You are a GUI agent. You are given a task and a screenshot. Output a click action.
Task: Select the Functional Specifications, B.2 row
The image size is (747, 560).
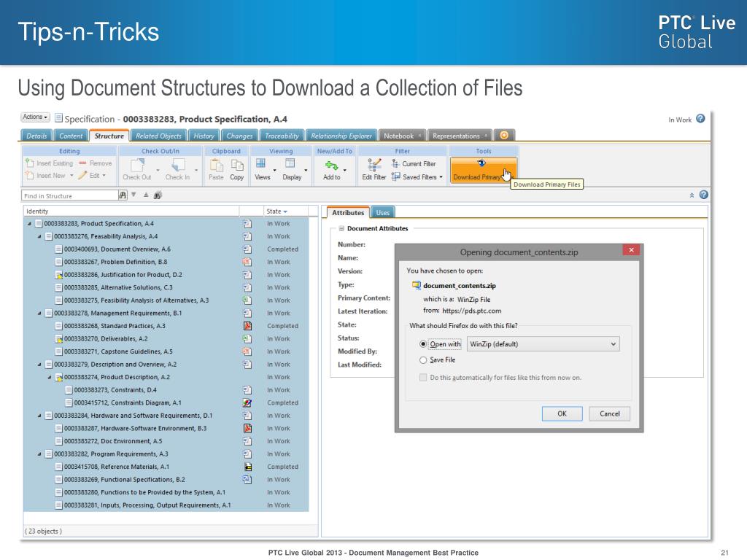click(166, 480)
